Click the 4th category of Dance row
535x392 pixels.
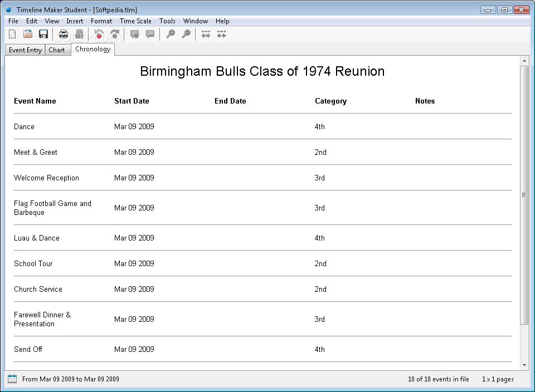coord(320,126)
